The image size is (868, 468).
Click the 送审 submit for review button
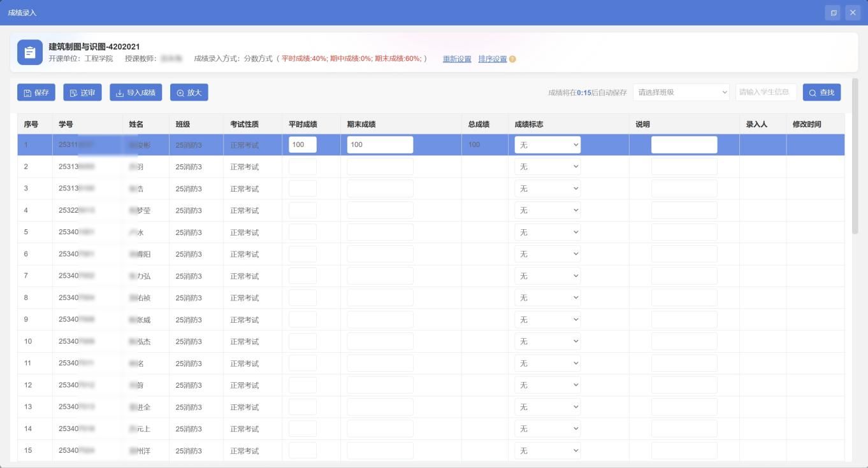83,92
